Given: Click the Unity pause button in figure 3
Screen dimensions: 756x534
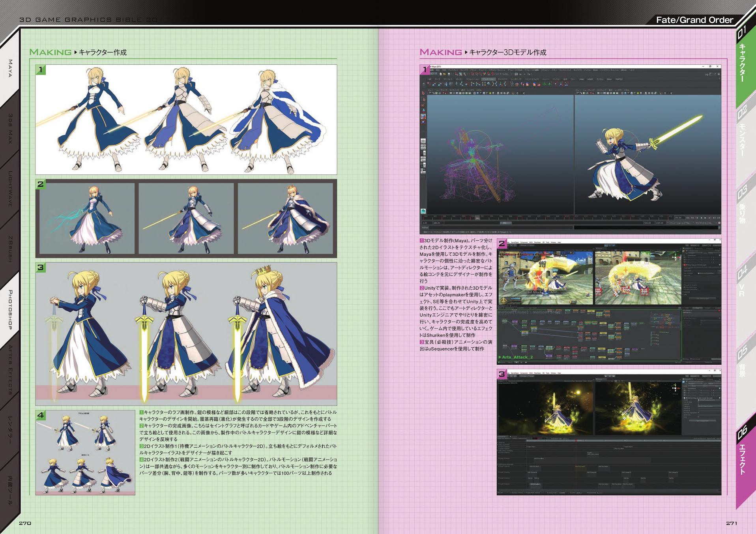Looking at the screenshot, I should point(610,376).
